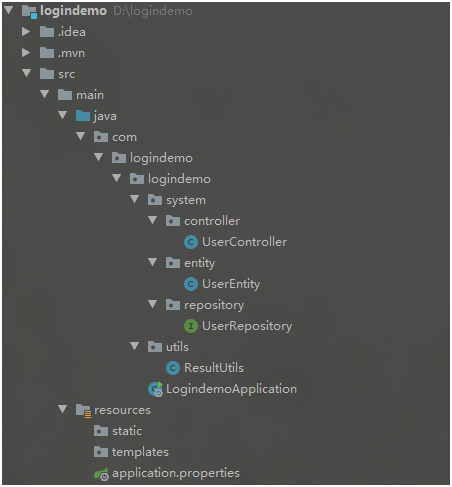Collapse the controller package arrow
Image resolution: width=452 pixels, height=487 pixels.
[x=152, y=220]
